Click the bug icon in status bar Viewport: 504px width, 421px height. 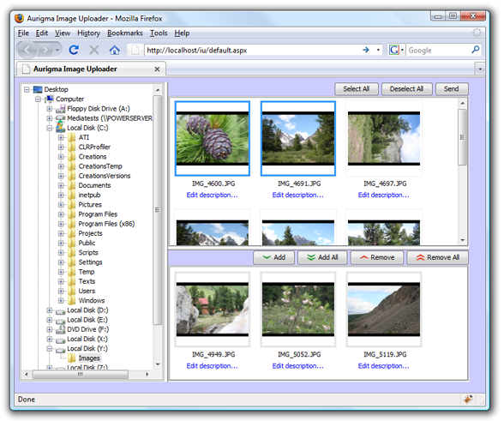tap(468, 399)
